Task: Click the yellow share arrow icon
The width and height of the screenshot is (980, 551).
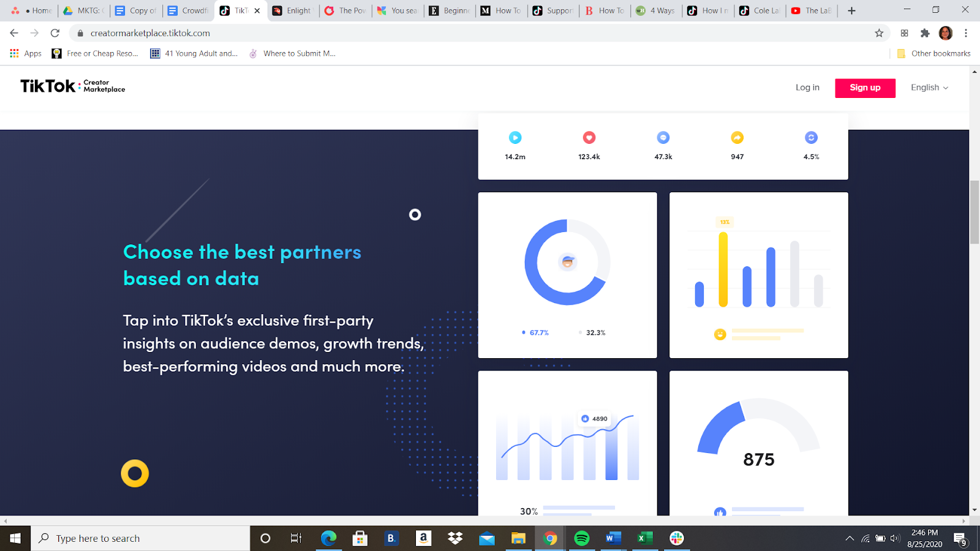Action: click(737, 138)
